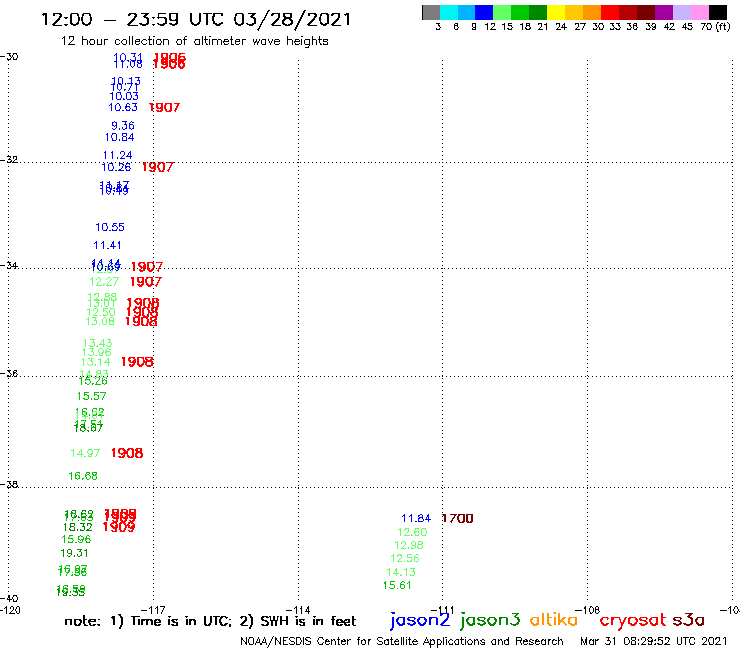The width and height of the screenshot is (740, 650).
Task: Click the red 1907 time beside 12.27
Action: pyautogui.click(x=146, y=282)
